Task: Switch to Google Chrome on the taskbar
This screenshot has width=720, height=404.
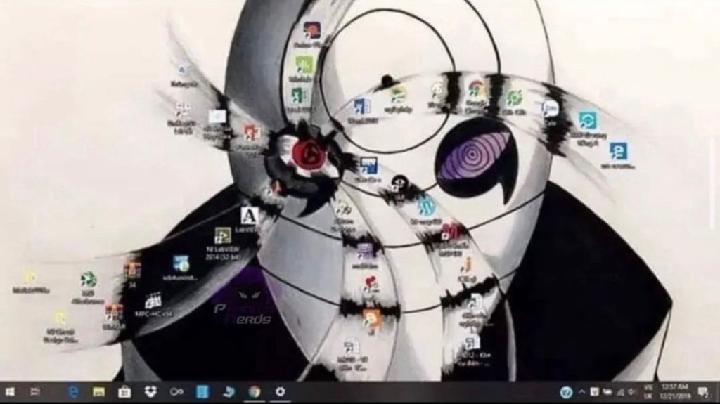Action: (254, 392)
